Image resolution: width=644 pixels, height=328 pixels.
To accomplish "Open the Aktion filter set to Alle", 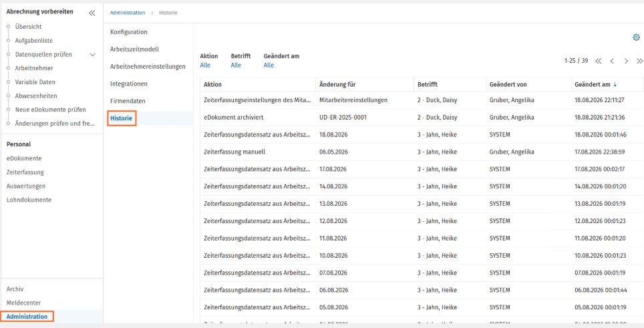I will [x=204, y=65].
